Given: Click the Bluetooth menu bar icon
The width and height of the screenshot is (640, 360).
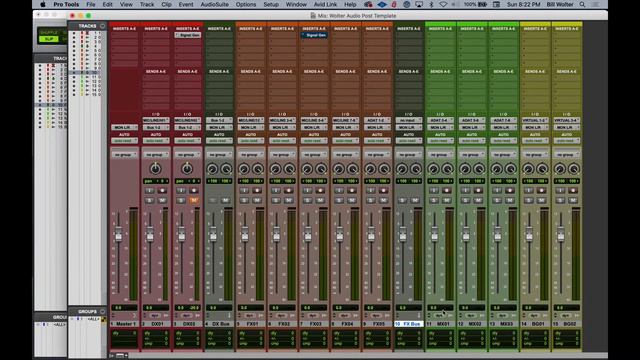Looking at the screenshot, I should coord(432,4).
